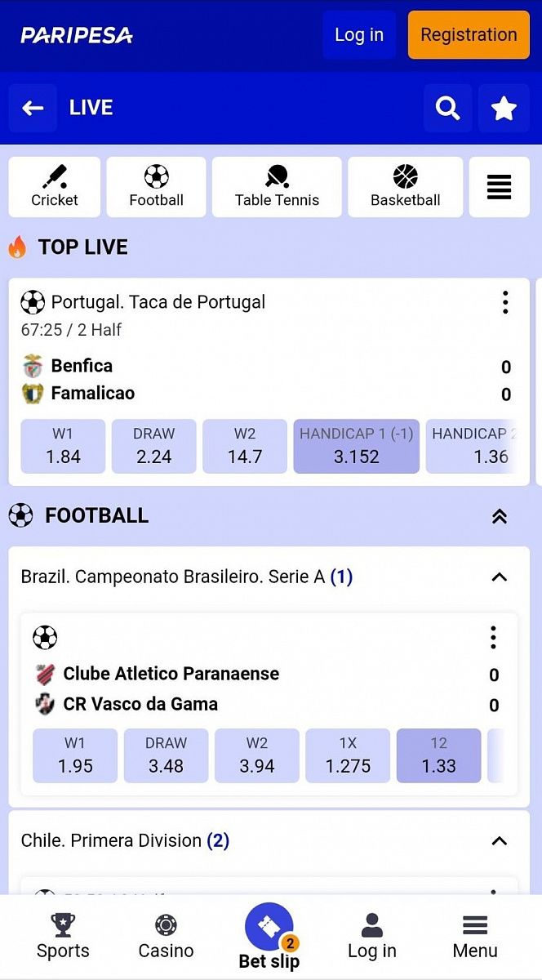542x980 pixels.
Task: Click the search magnifier icon
Action: point(447,108)
